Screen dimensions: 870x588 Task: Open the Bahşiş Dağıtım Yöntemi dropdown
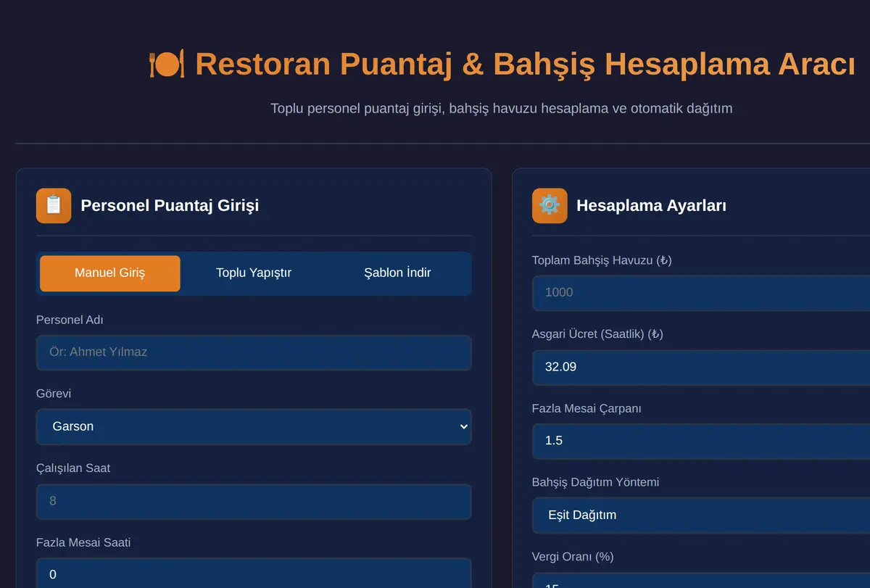[701, 515]
